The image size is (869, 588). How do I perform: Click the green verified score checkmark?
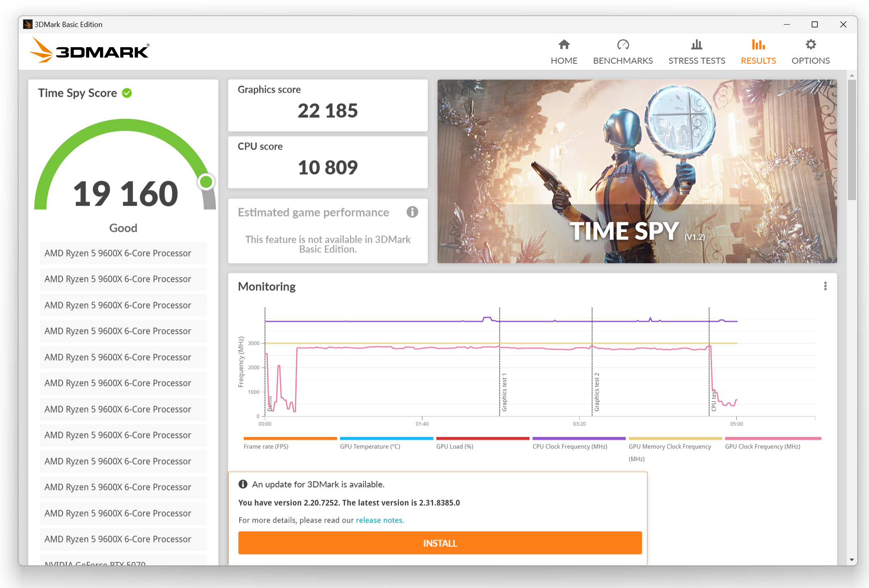pos(127,93)
